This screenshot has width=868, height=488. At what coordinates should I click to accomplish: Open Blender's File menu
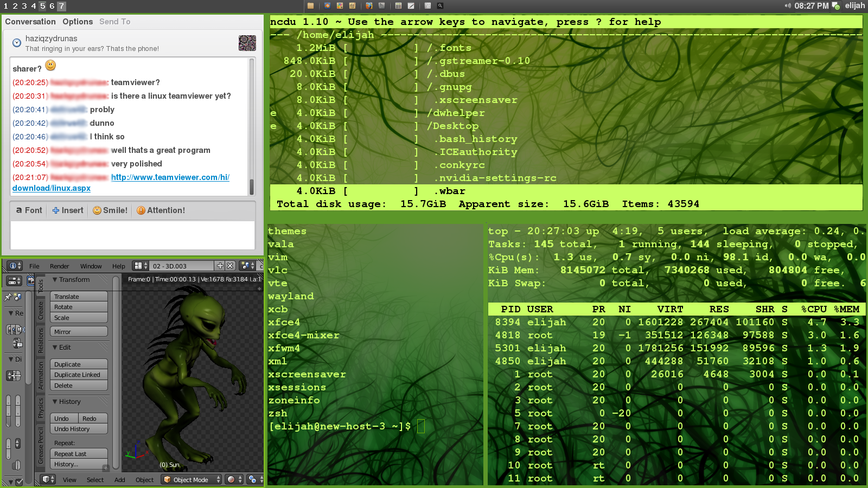pos(34,266)
